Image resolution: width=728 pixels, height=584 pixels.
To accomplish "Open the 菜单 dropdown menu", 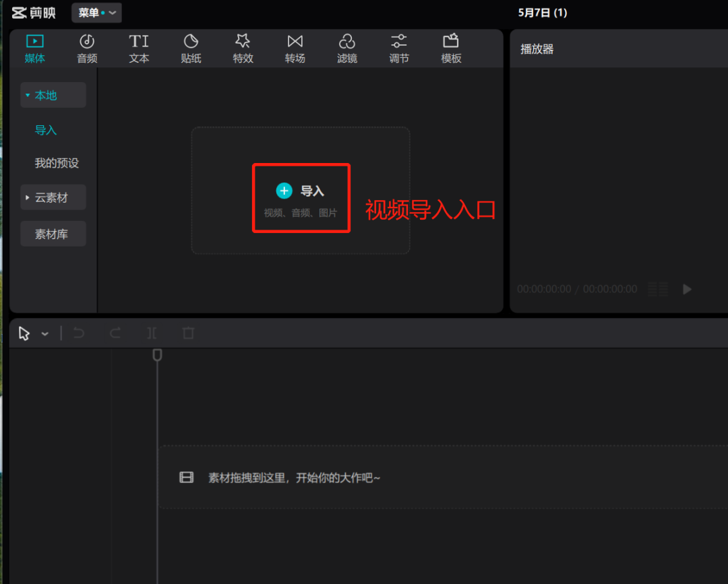I will pyautogui.click(x=96, y=13).
